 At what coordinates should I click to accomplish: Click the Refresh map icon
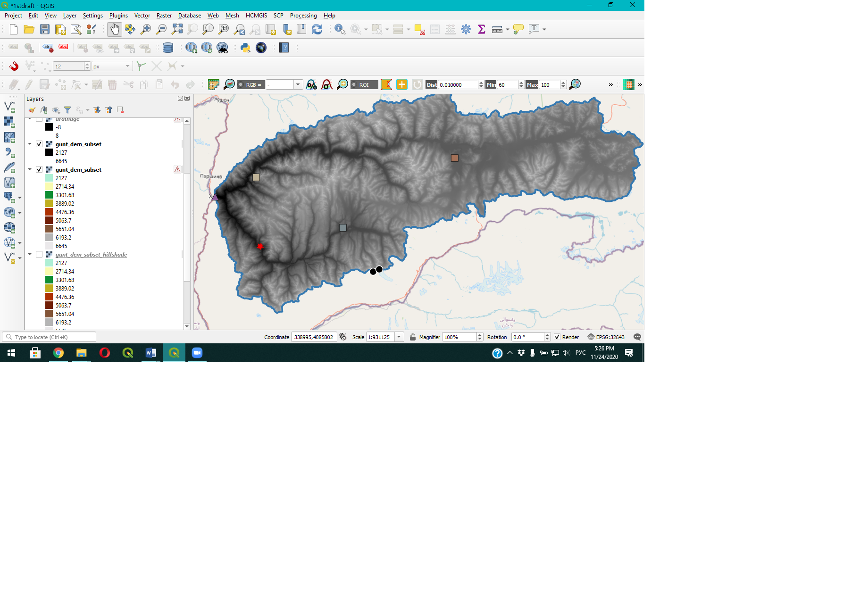pyautogui.click(x=317, y=29)
